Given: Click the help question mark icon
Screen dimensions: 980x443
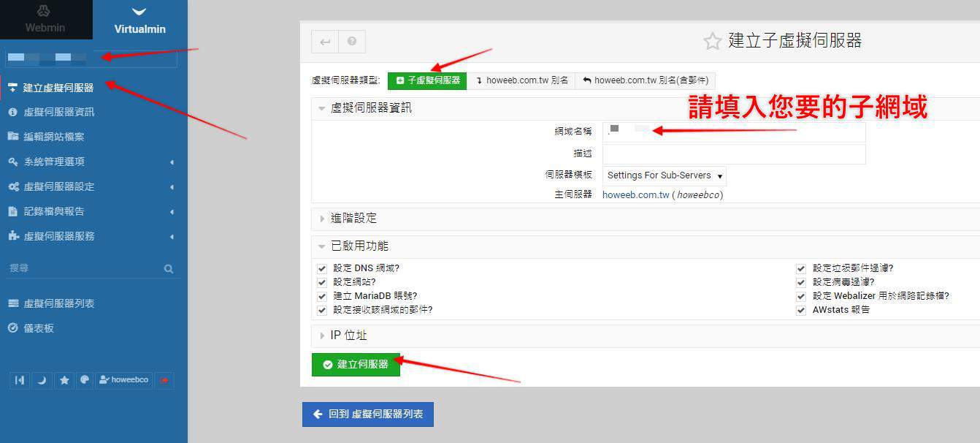Looking at the screenshot, I should tap(352, 42).
